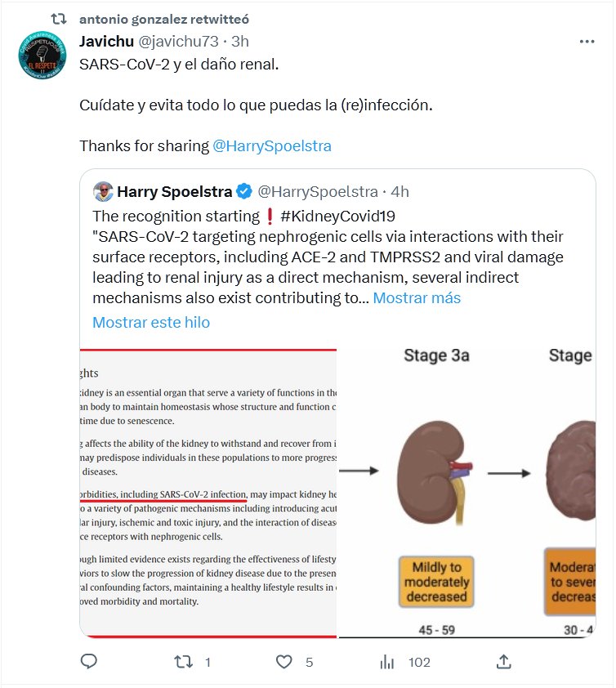Open the three-dot more options menu

[x=587, y=41]
